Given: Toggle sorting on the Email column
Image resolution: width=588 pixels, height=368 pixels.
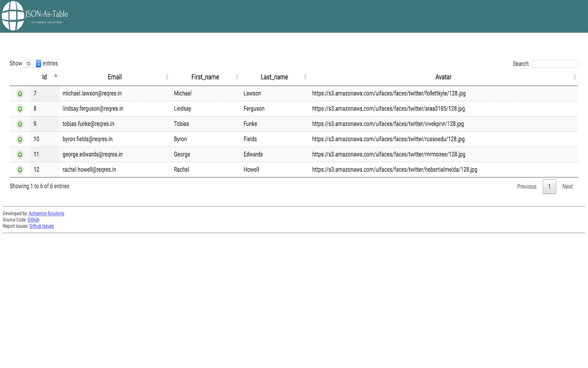Looking at the screenshot, I should pyautogui.click(x=167, y=77).
